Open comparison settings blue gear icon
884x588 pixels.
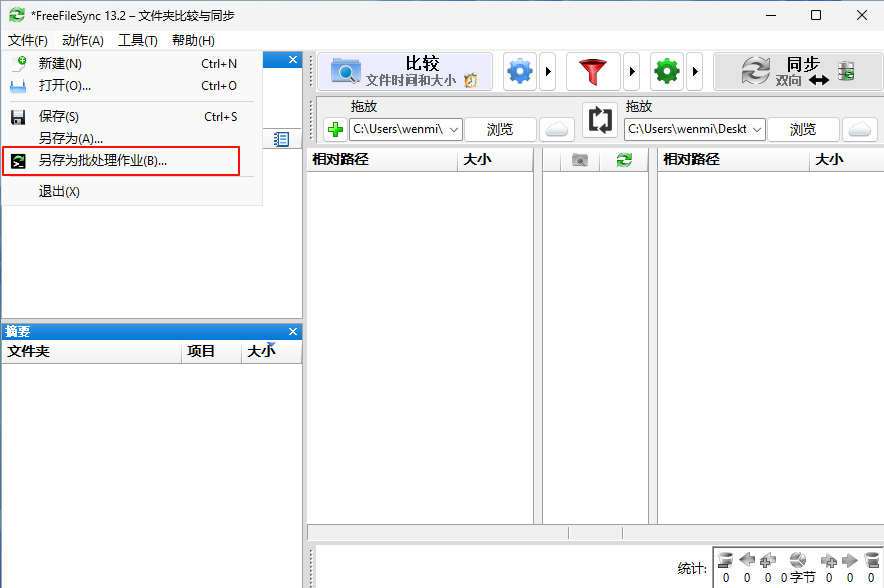(x=520, y=72)
